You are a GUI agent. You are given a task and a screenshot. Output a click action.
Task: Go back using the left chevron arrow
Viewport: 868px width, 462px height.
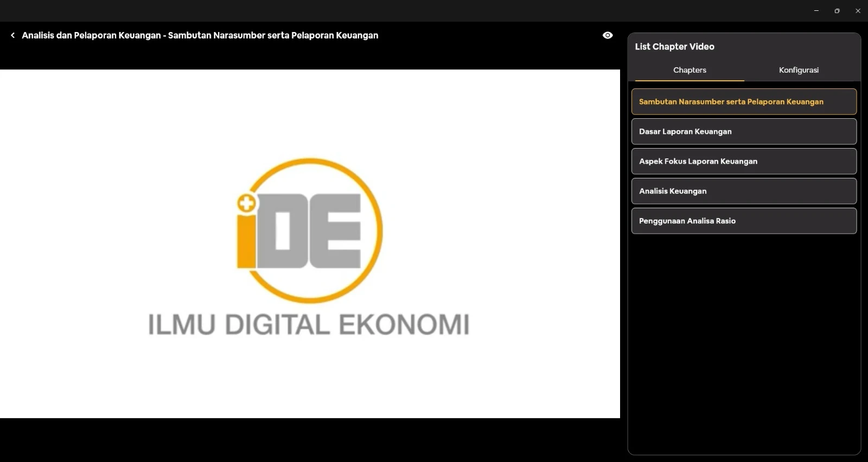(x=12, y=35)
